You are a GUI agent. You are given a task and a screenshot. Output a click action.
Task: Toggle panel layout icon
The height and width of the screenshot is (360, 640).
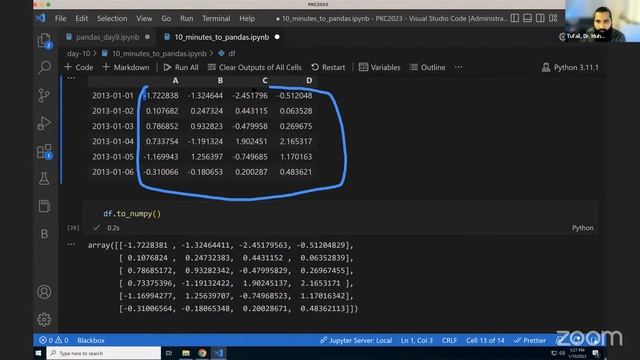click(x=527, y=18)
